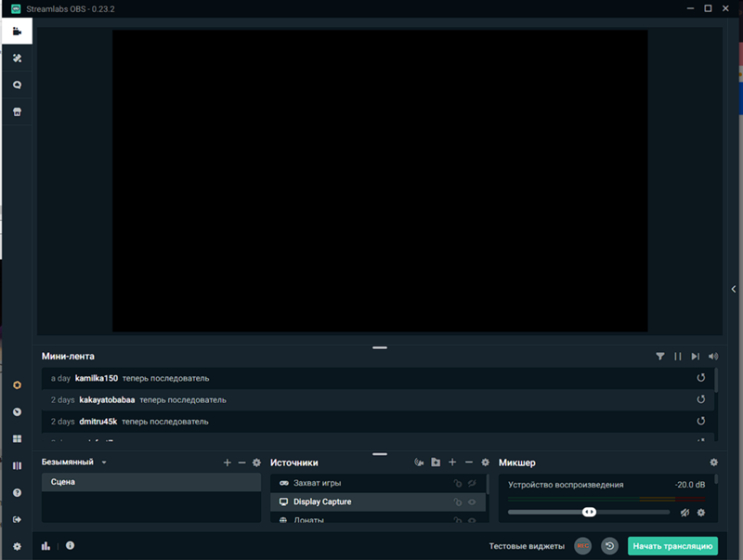Click the preview canvas area

(380, 181)
